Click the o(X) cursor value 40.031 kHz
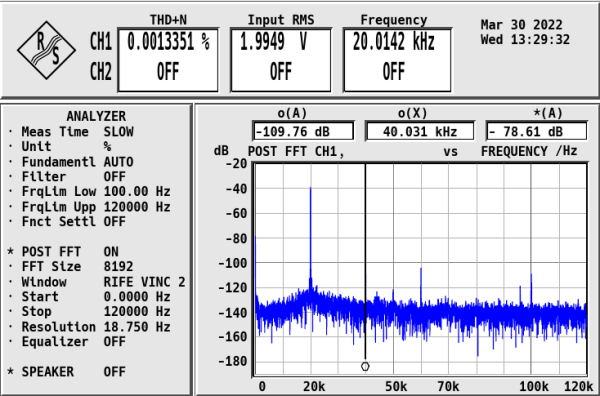Viewport: 600px width, 396px height. tap(420, 132)
